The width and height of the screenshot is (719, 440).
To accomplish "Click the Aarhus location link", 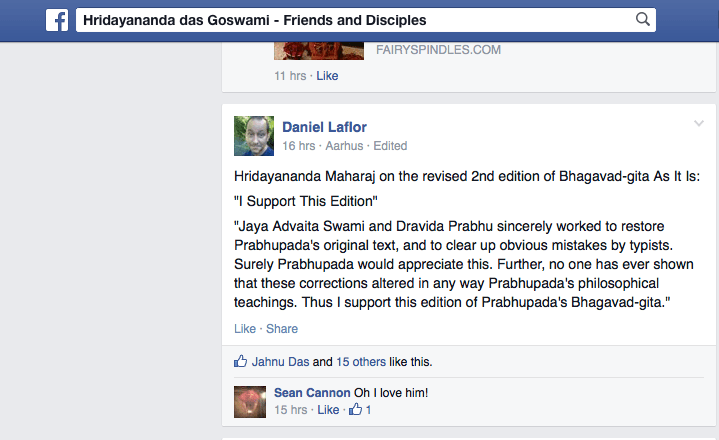I will coord(344,146).
